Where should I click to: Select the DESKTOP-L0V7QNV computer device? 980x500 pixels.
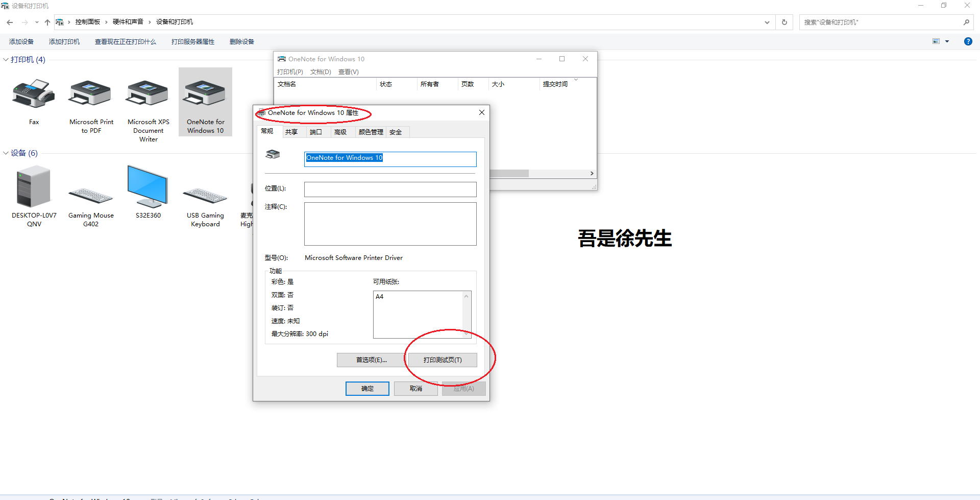click(34, 187)
